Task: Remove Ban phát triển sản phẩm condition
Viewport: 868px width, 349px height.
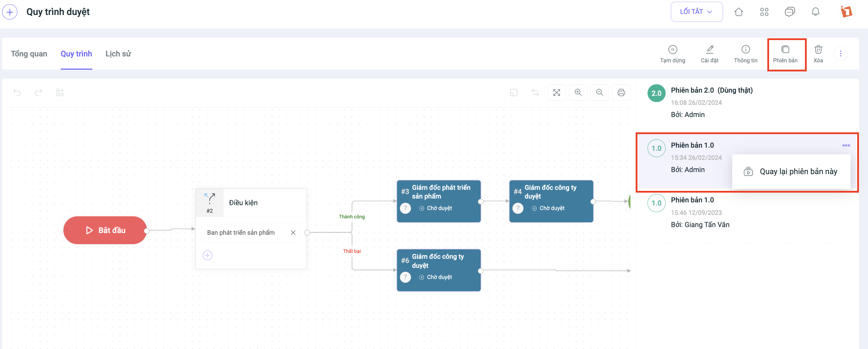Action: click(293, 233)
